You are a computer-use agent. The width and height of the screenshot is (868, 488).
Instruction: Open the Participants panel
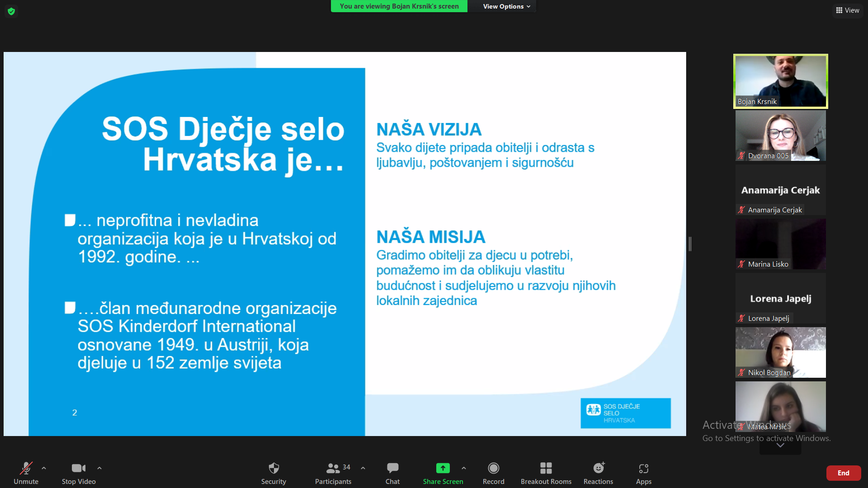point(333,473)
